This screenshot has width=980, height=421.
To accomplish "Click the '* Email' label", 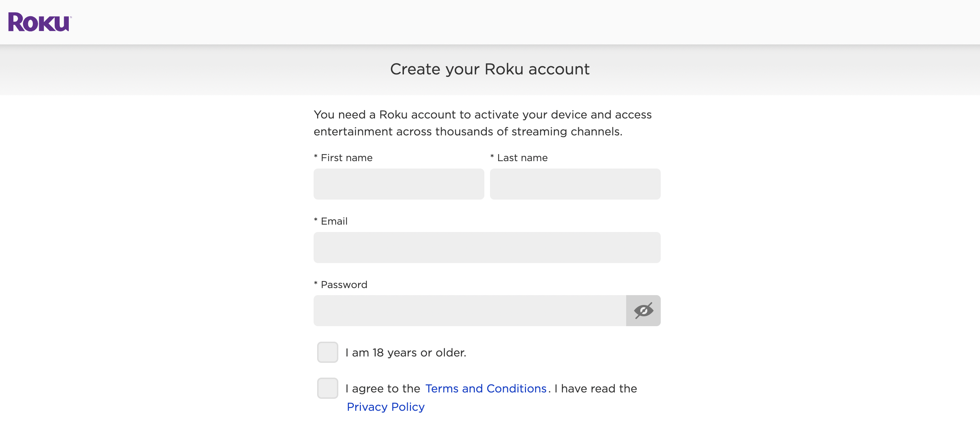I will pyautogui.click(x=331, y=221).
